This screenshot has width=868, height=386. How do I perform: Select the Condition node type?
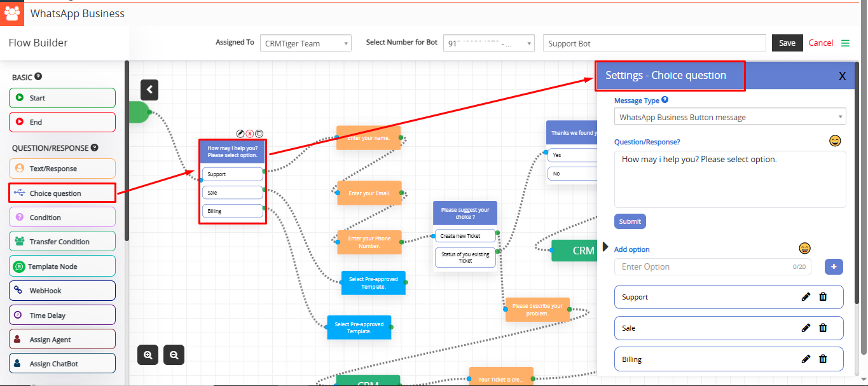62,217
